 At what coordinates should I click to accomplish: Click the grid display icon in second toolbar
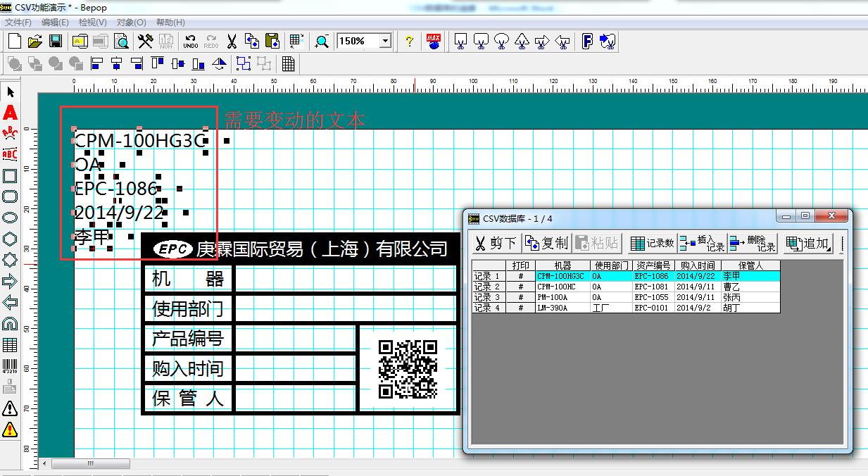[288, 64]
